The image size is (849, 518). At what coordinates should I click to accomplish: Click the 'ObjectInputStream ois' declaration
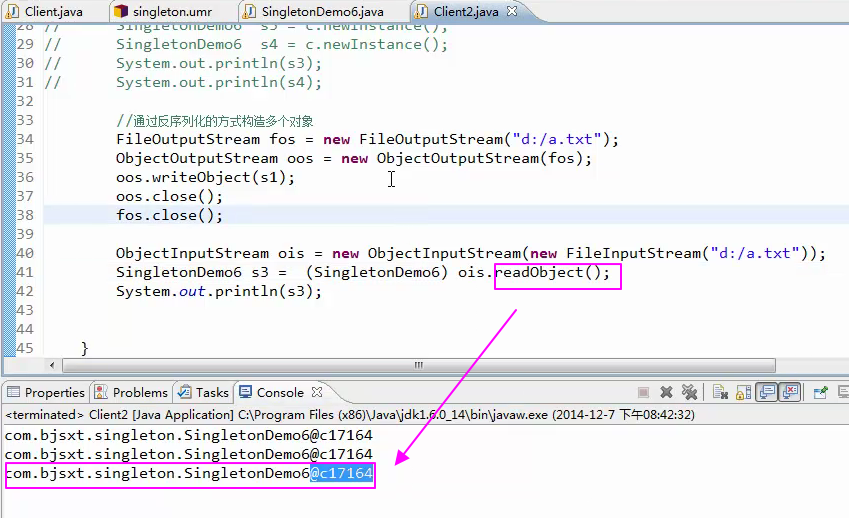point(471,253)
